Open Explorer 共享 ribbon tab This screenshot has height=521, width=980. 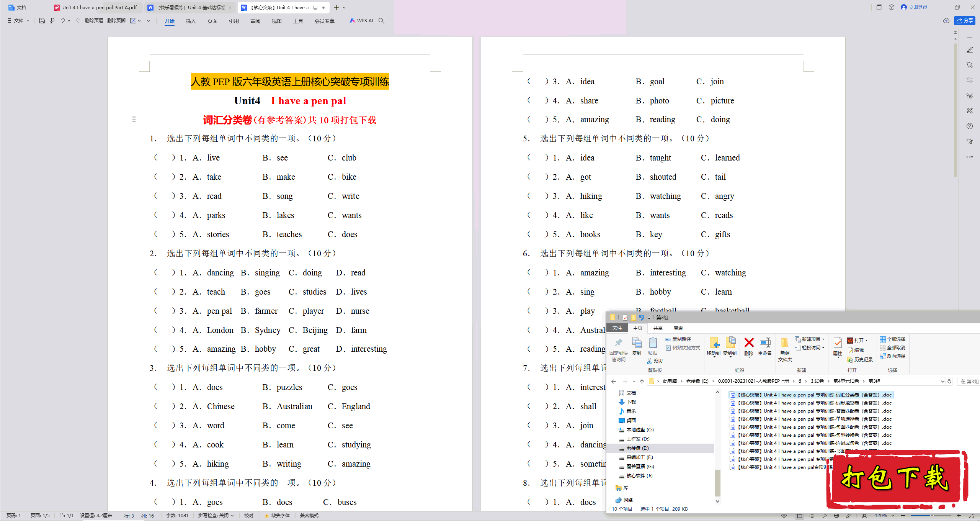click(658, 328)
